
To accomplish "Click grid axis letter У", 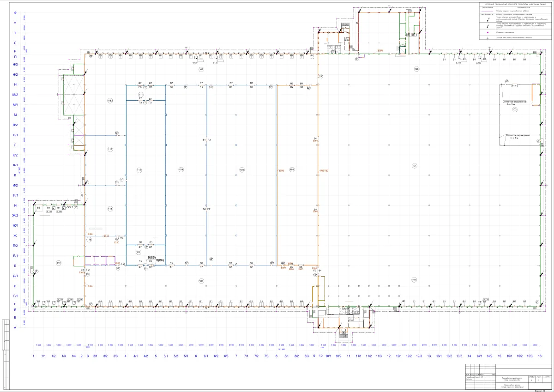I will click(x=15, y=23).
